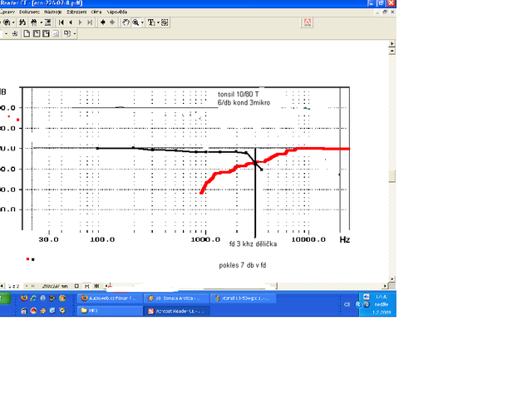Open the Dokument menu

(29, 12)
